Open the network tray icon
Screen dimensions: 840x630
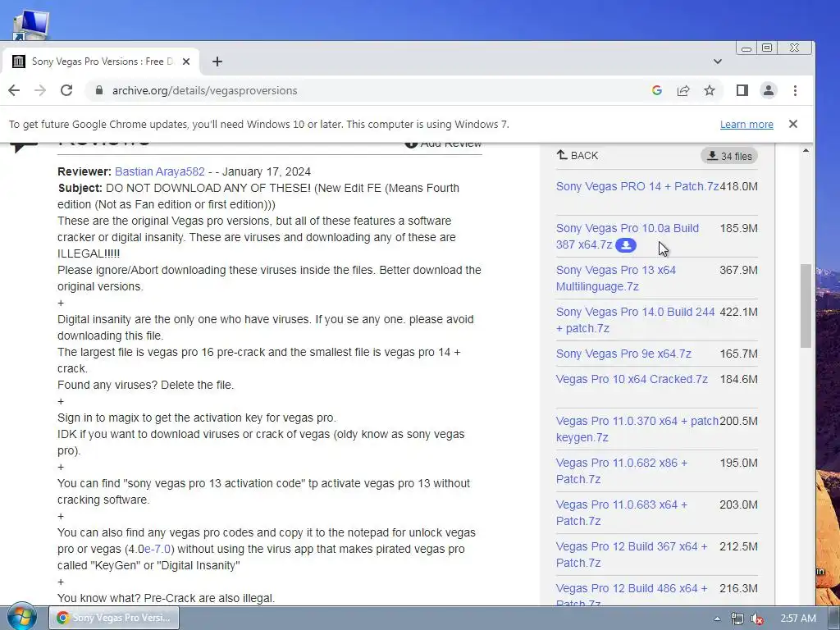737,619
